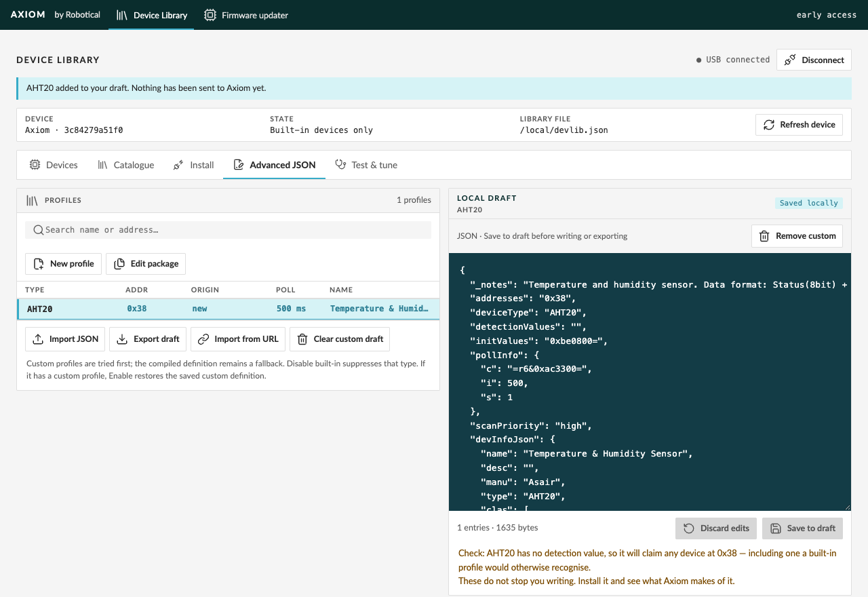The height and width of the screenshot is (597, 868).
Task: Click the Import JSON button
Action: point(65,339)
